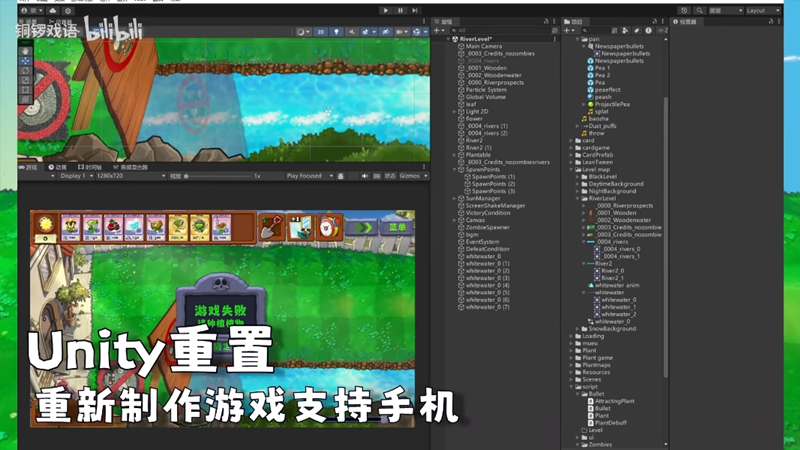This screenshot has height=450, width=800.
Task: Select the Pea 1 prefab in the Project panel
Action: (602, 68)
